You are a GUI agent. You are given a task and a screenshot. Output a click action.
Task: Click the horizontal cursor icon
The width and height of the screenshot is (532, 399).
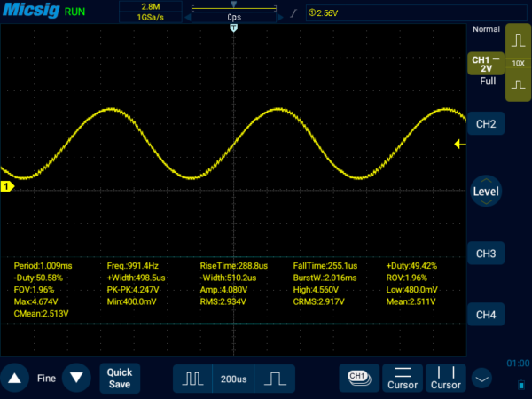tap(403, 378)
